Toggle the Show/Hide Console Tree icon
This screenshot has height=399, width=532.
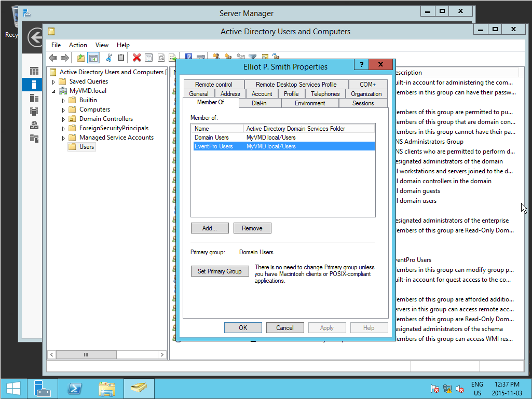93,58
